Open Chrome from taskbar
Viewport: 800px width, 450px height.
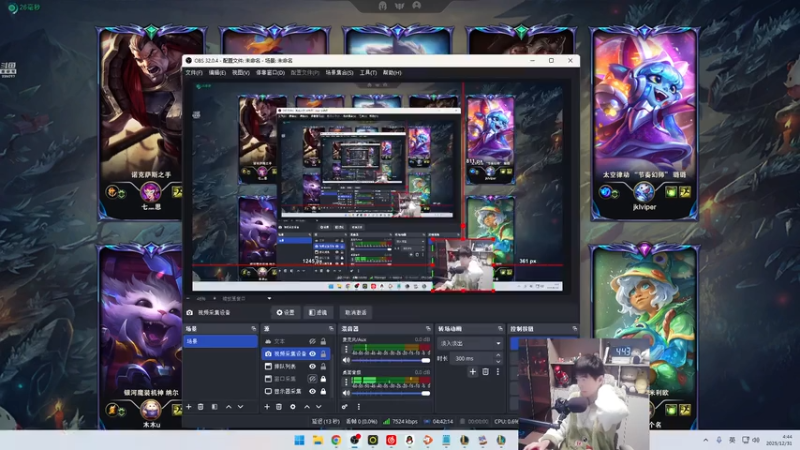point(336,440)
